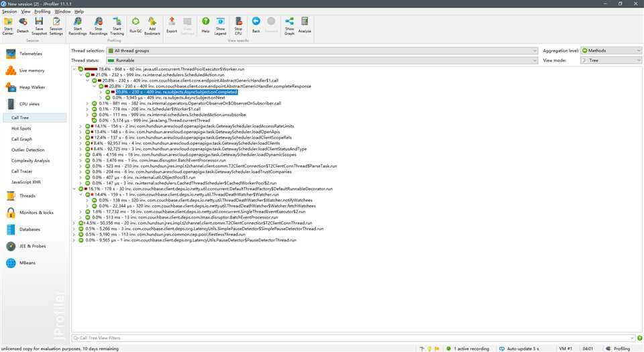Open the Session menu
This screenshot has width=644, height=352.
point(9,11)
